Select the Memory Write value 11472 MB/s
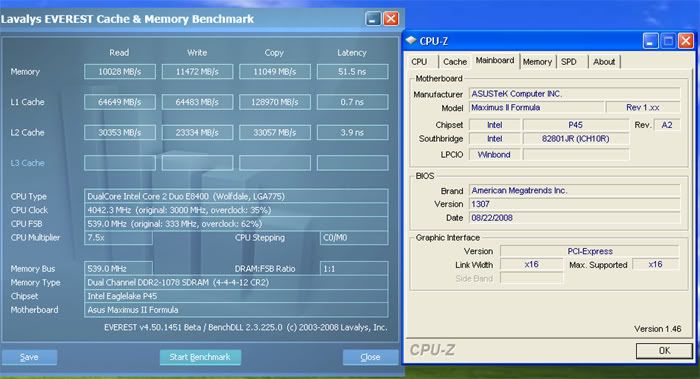 tap(197, 71)
